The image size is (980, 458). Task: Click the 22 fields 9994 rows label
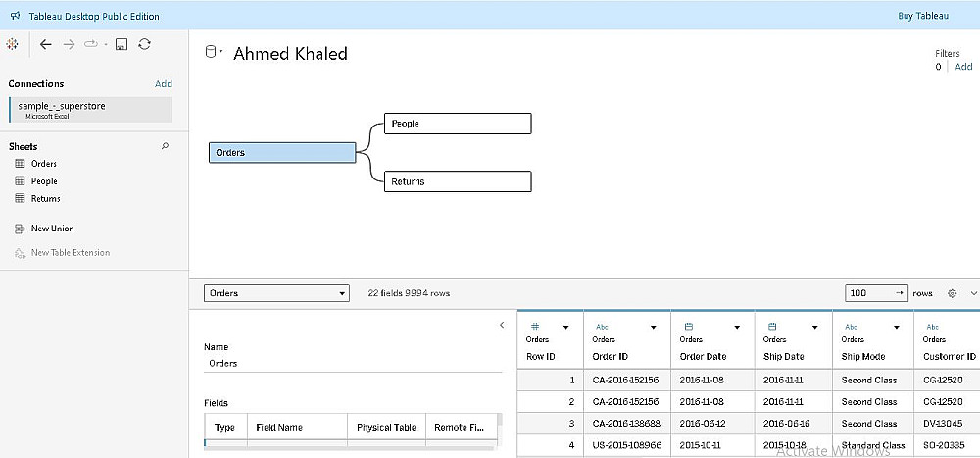click(x=410, y=293)
